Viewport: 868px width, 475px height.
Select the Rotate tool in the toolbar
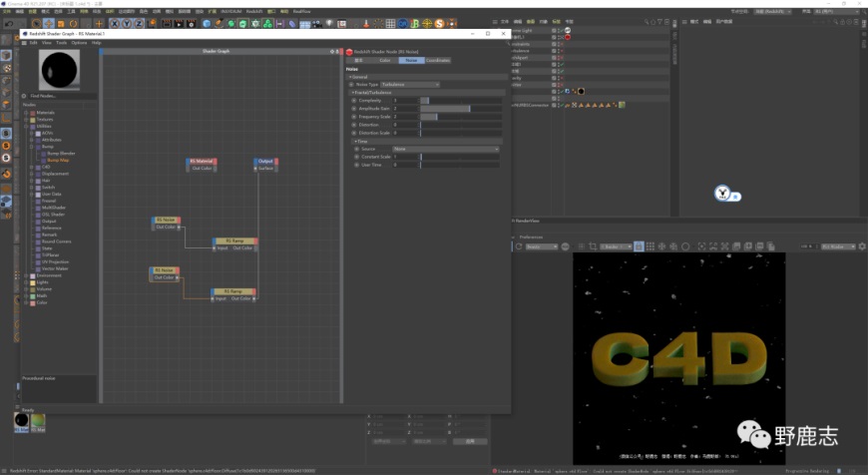[73, 24]
